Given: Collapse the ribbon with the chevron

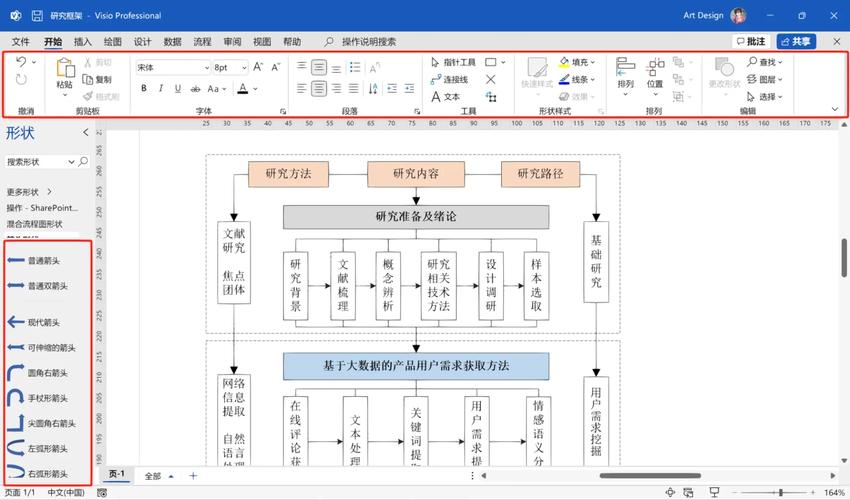Looking at the screenshot, I should point(835,109).
